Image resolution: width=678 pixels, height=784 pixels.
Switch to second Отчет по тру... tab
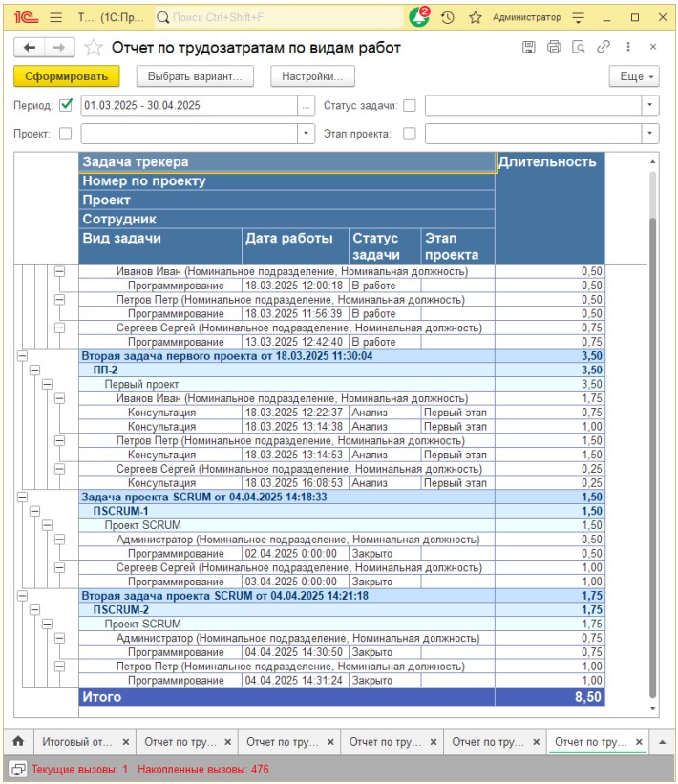(x=283, y=742)
